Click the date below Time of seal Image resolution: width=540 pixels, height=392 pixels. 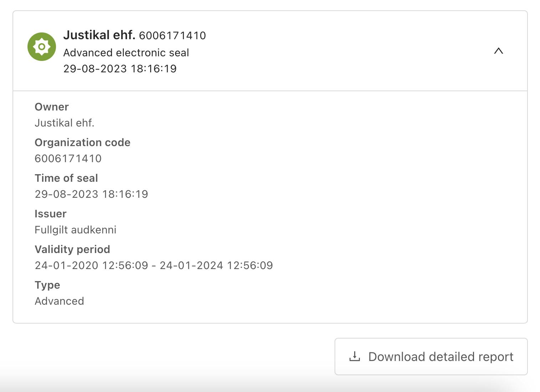pos(91,194)
